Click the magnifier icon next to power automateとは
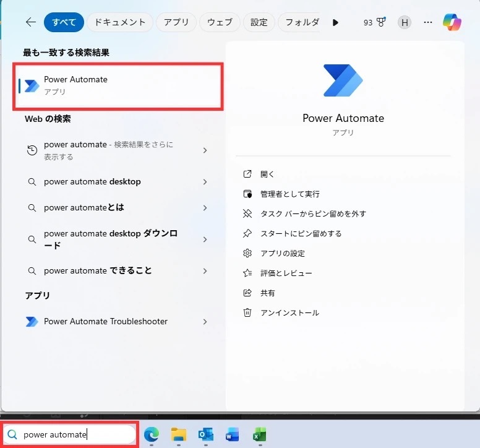Image resolution: width=480 pixels, height=448 pixels. (32, 208)
